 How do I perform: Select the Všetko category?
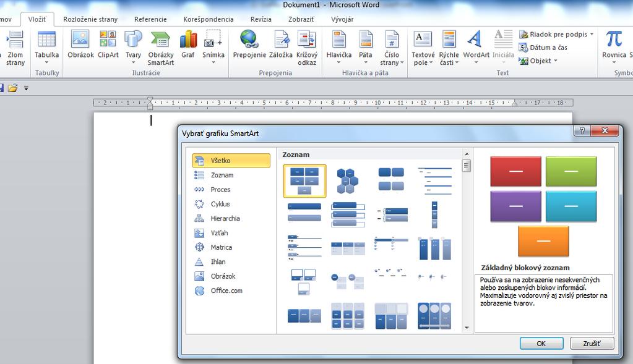[231, 161]
